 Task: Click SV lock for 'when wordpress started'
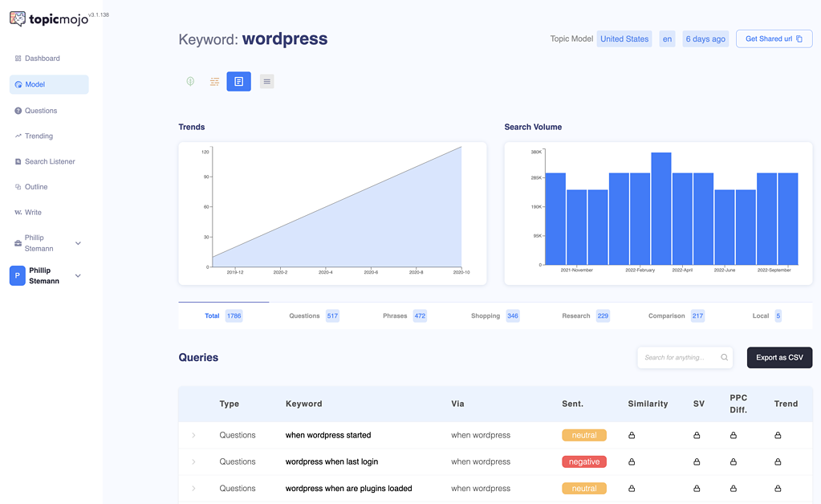(x=697, y=435)
